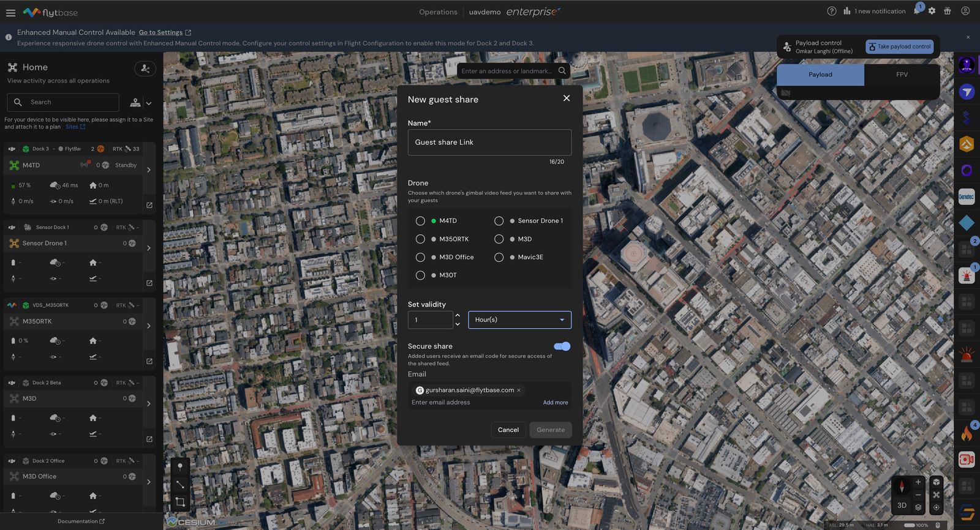
Task: Select the M3D Office radio button
Action: point(420,257)
